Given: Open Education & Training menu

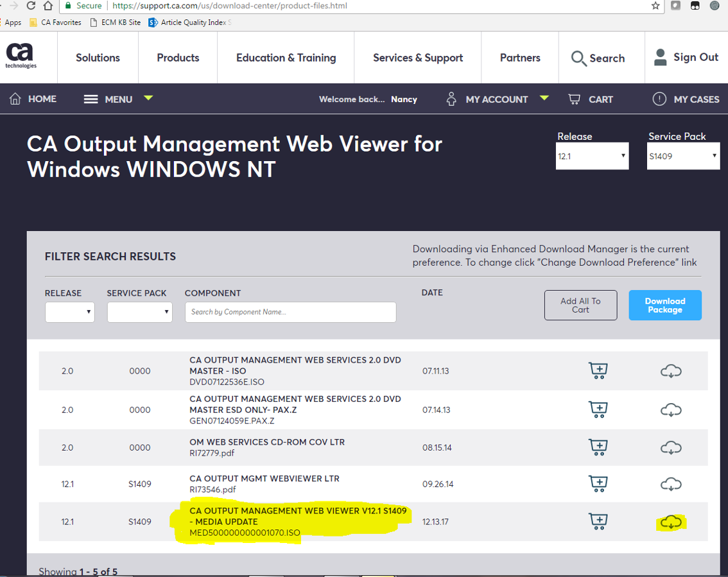Looking at the screenshot, I should 286,58.
